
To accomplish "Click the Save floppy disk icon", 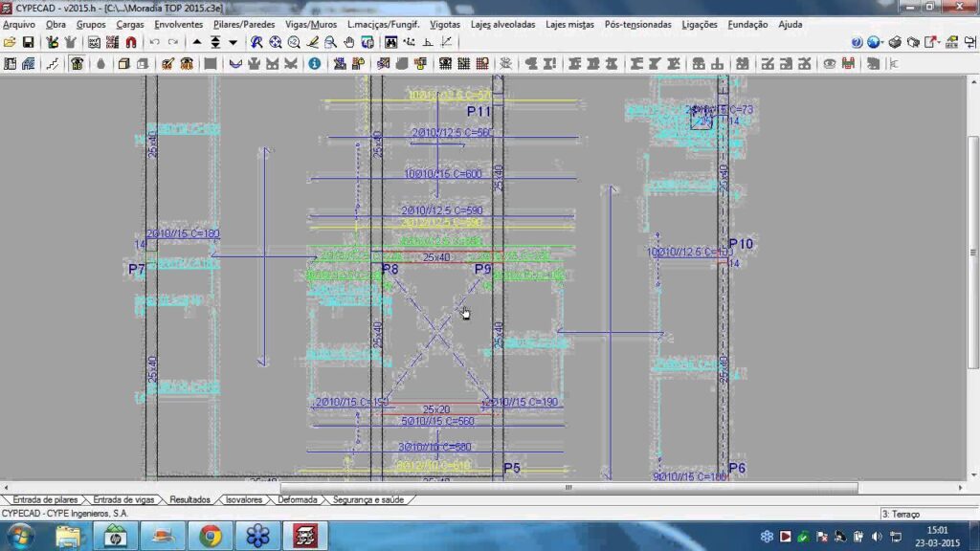I will click(28, 42).
